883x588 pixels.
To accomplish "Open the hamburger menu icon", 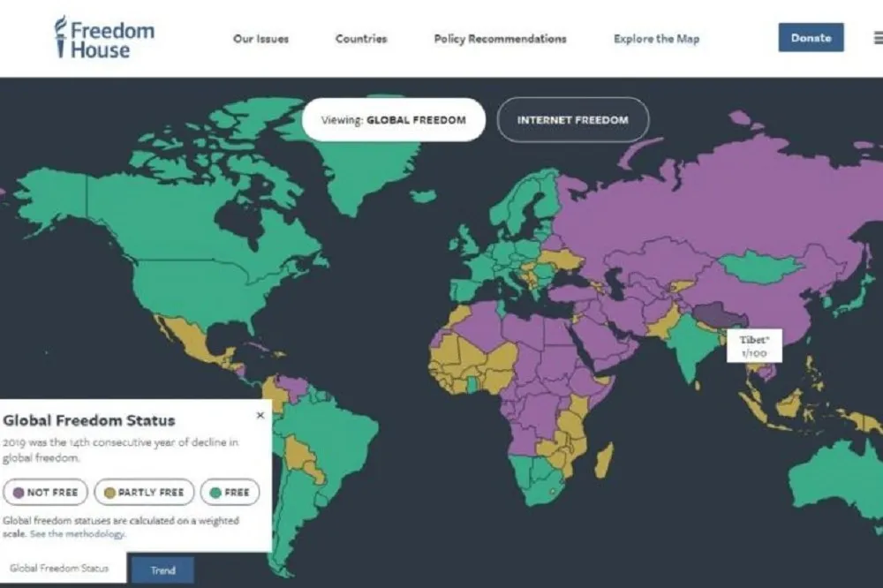I will point(878,38).
